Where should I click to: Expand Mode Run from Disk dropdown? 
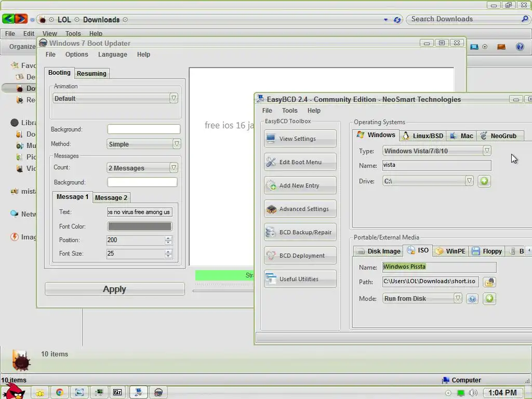click(458, 298)
